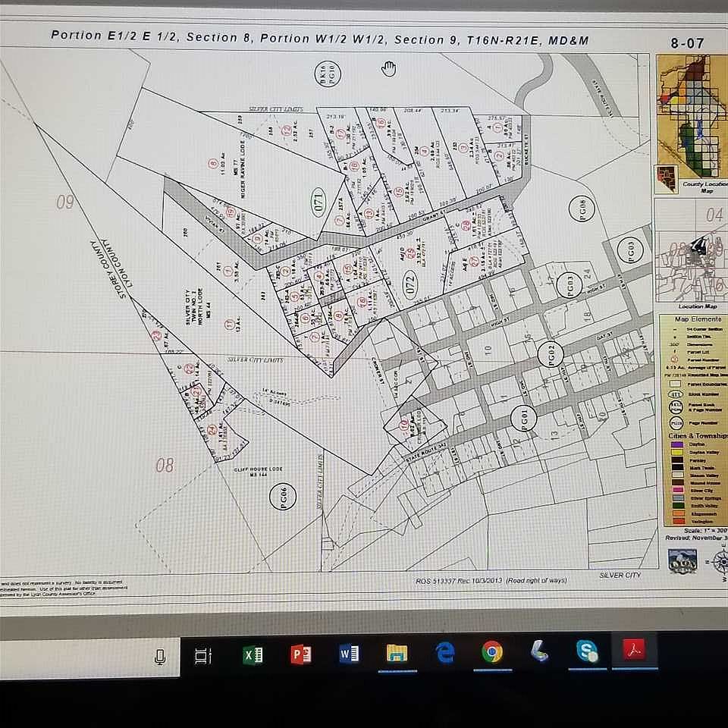Click the Adobe Acrobat taskbar icon
The height and width of the screenshot is (728, 728).
click(x=633, y=650)
